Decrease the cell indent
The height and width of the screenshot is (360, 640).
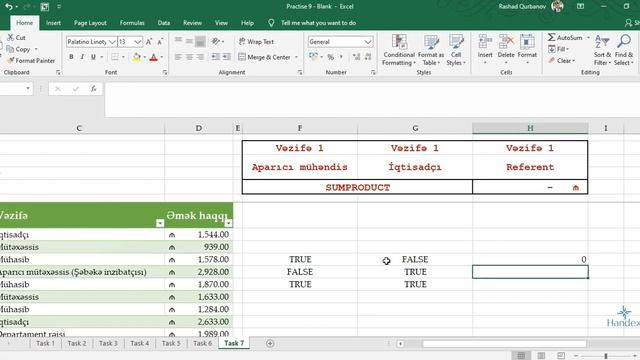[x=216, y=57]
